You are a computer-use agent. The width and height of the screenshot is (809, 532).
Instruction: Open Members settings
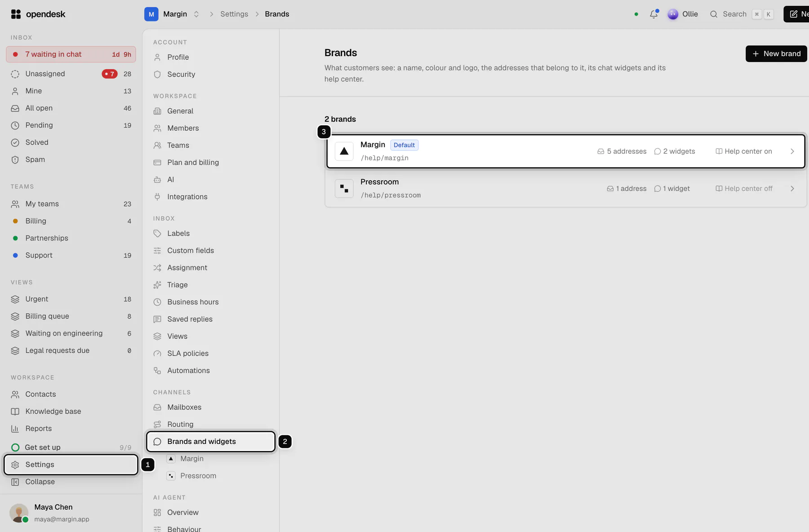[210, 128]
